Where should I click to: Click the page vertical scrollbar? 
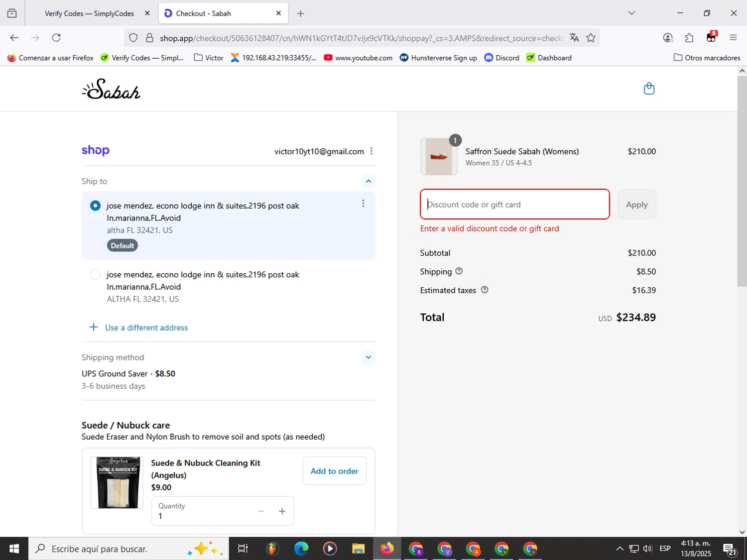click(x=742, y=180)
